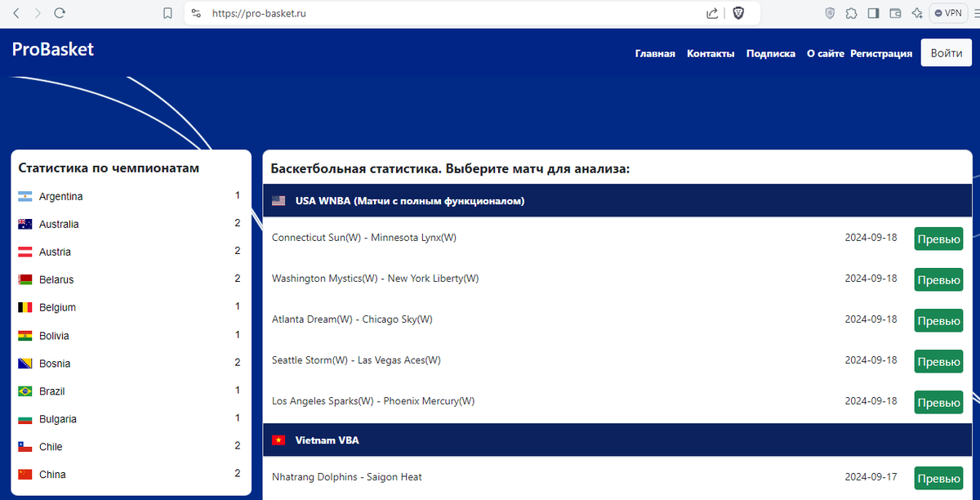The height and width of the screenshot is (500, 980).
Task: Open the Контакты menu item
Action: (710, 54)
